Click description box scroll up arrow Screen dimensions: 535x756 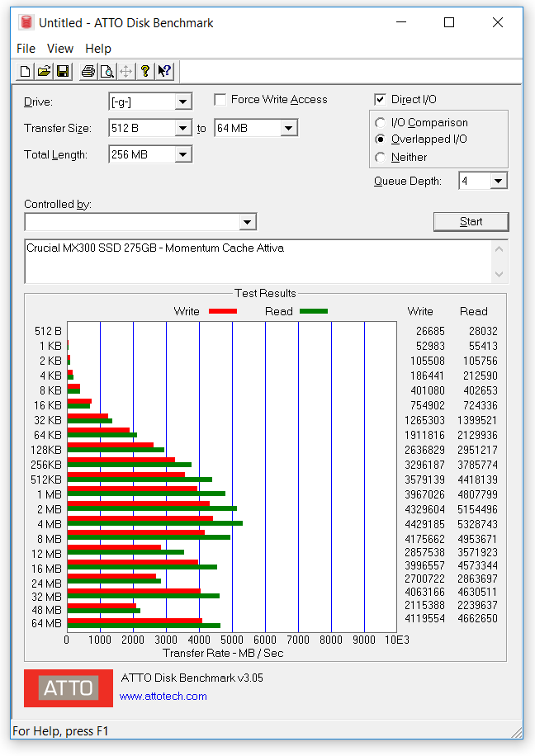click(499, 249)
